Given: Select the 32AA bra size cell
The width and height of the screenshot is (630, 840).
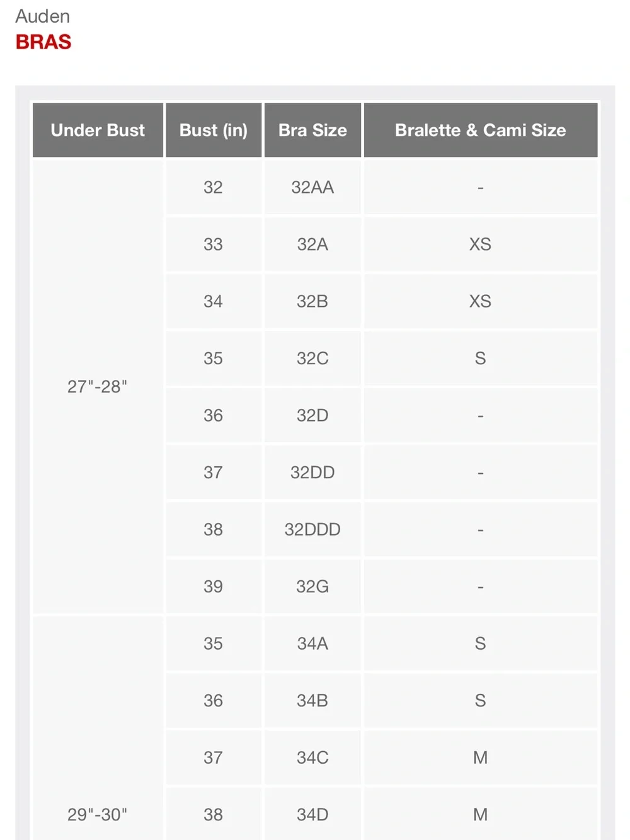Looking at the screenshot, I should tap(312, 187).
